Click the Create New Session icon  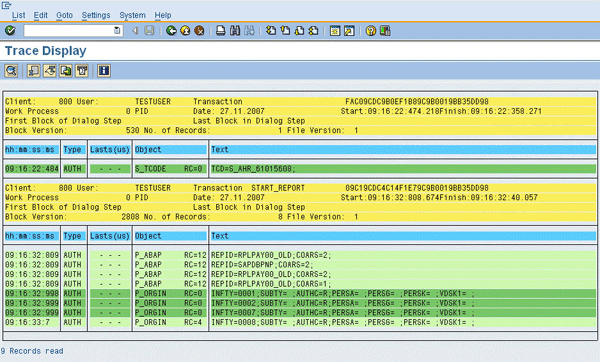[x=335, y=31]
